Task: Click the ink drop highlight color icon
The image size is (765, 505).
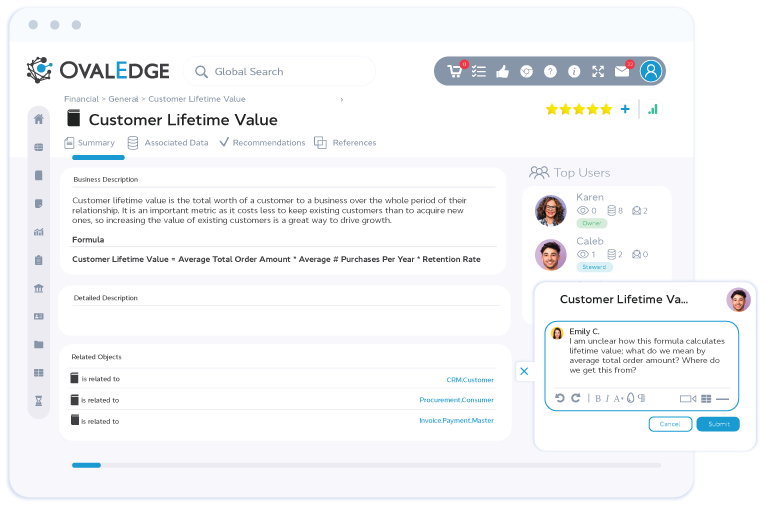Action: pyautogui.click(x=630, y=398)
